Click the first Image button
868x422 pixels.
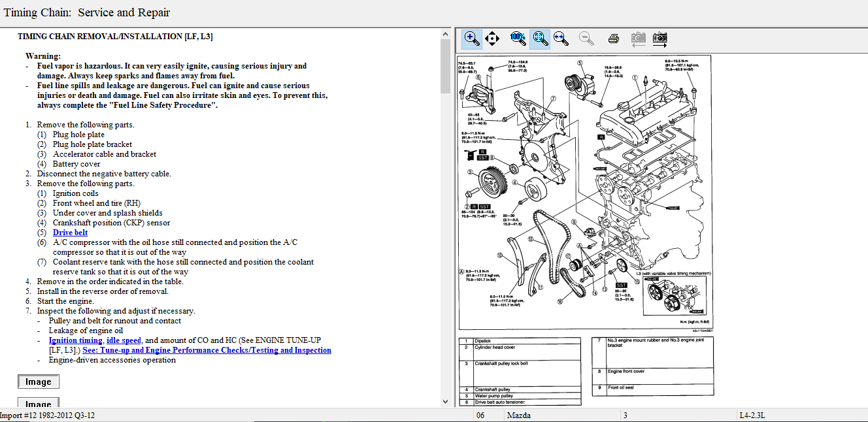(38, 382)
